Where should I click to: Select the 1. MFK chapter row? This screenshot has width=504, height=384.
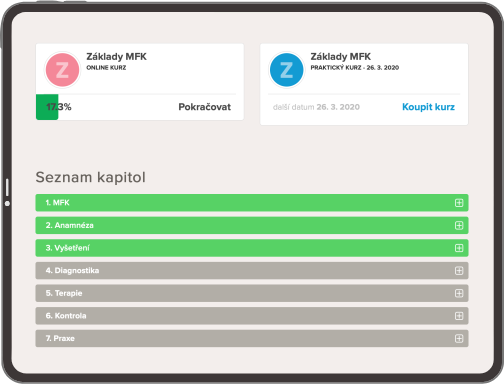252,203
